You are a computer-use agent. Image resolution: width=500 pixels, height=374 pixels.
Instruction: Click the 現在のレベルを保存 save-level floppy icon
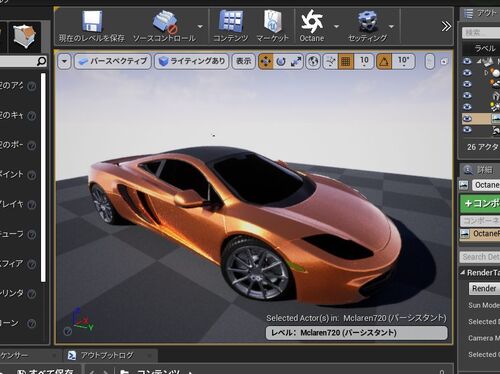92,22
